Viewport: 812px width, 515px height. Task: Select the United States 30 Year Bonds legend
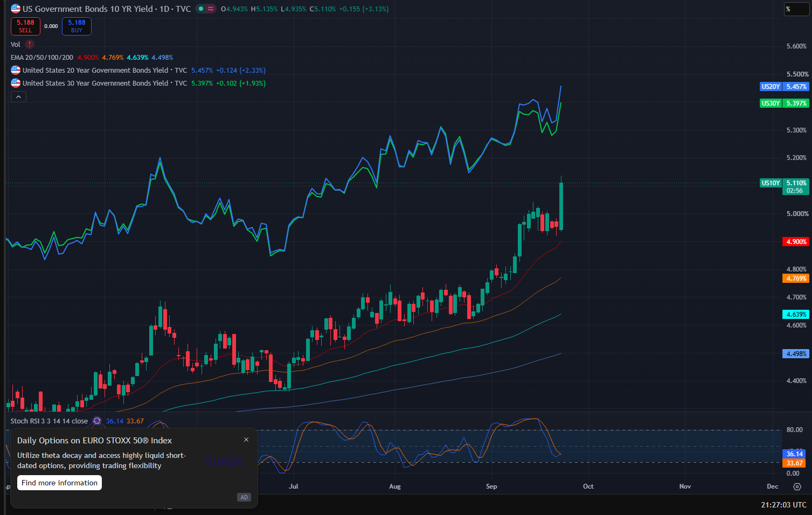(105, 83)
